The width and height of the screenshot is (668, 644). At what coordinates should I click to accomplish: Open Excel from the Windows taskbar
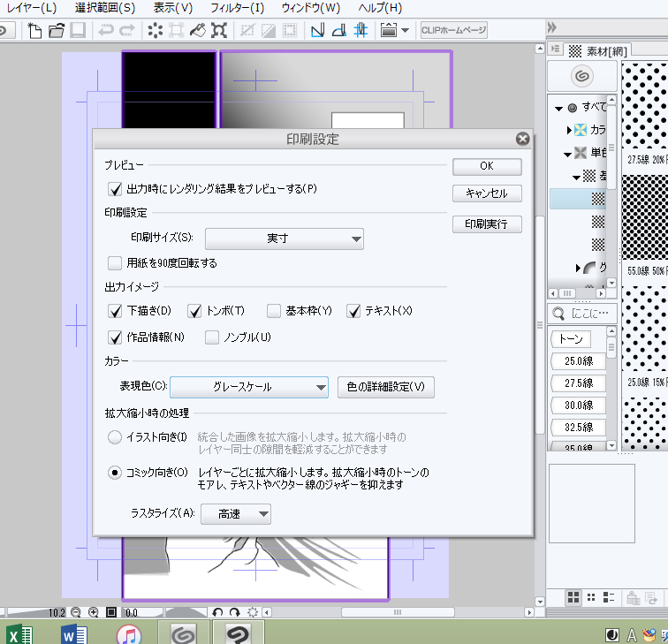[x=19, y=633]
